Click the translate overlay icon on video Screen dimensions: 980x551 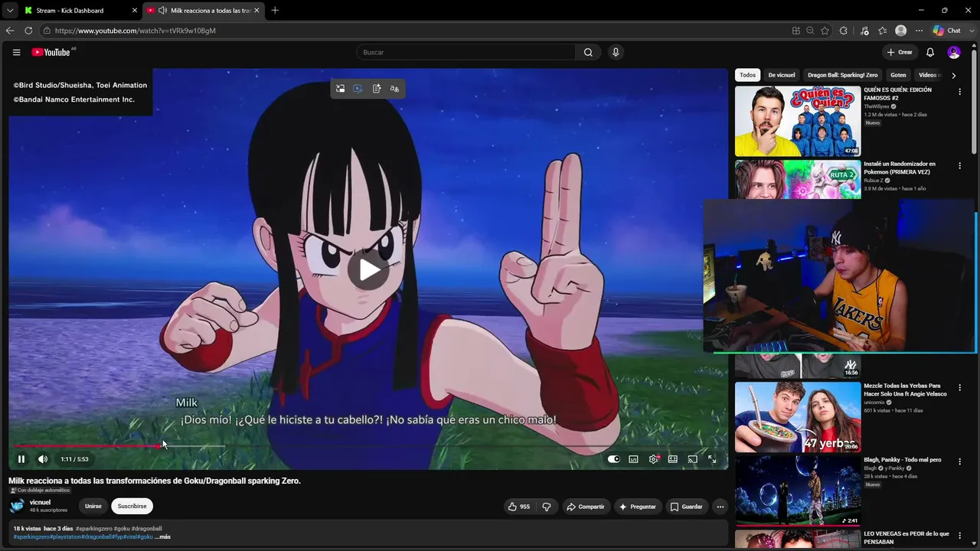point(394,89)
